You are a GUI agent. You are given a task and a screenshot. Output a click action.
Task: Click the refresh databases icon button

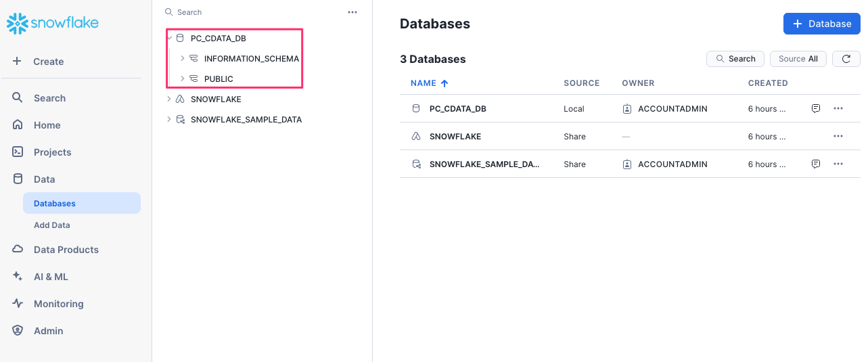[x=846, y=59]
